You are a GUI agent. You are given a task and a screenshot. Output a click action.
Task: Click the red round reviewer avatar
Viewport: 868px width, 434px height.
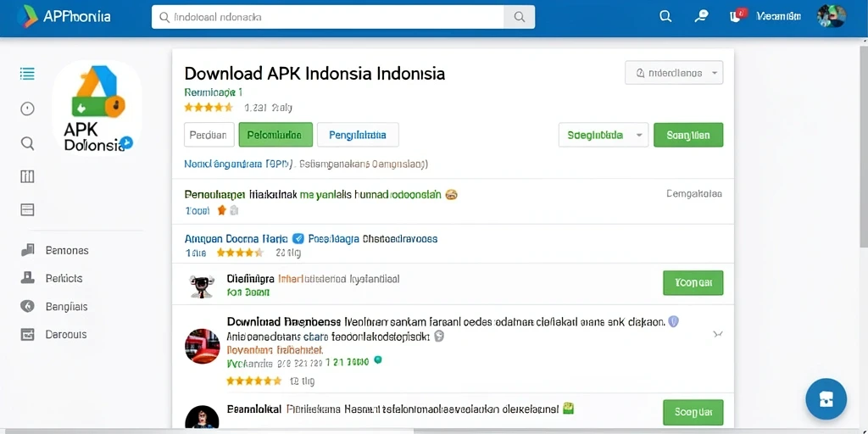coord(202,346)
